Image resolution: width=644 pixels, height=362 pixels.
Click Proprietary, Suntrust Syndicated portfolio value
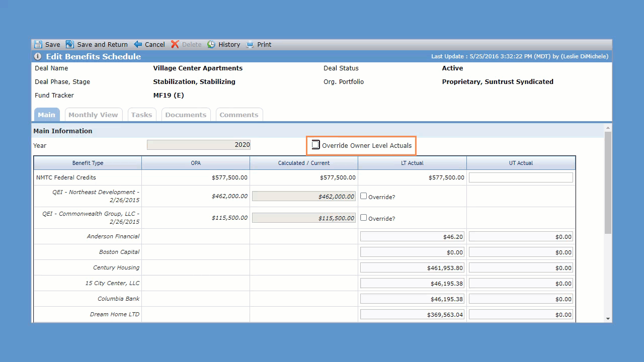tap(498, 81)
